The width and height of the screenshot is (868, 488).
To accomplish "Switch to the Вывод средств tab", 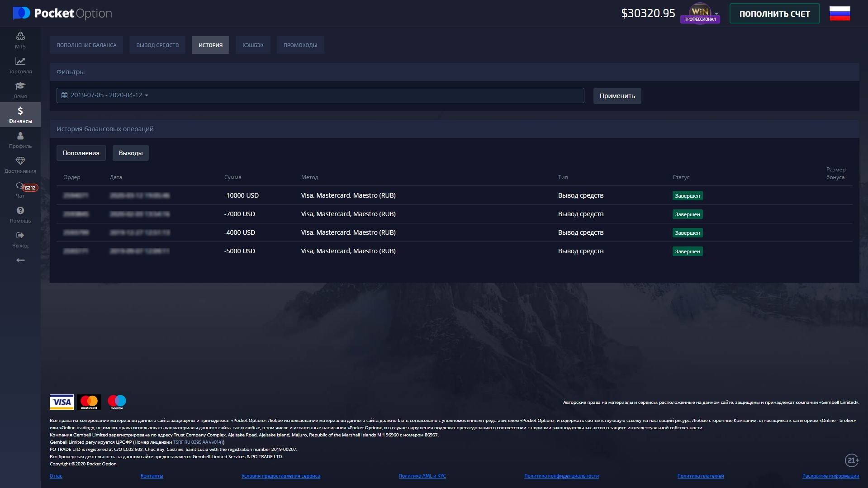I will tap(157, 45).
